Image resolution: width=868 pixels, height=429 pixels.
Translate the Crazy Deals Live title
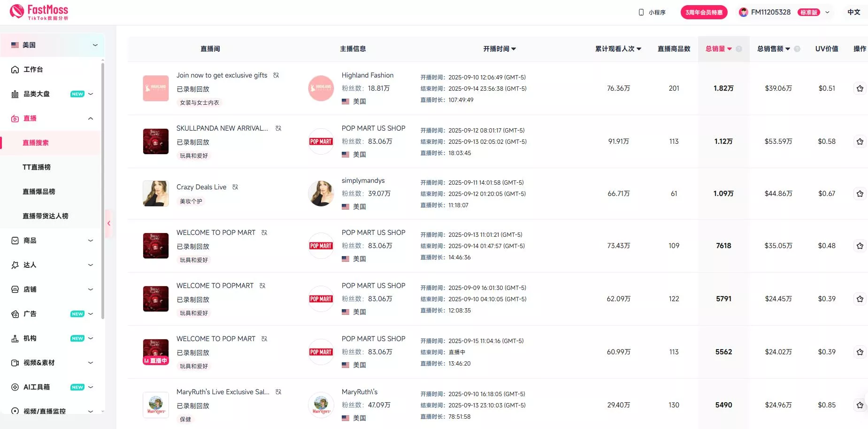coord(235,187)
